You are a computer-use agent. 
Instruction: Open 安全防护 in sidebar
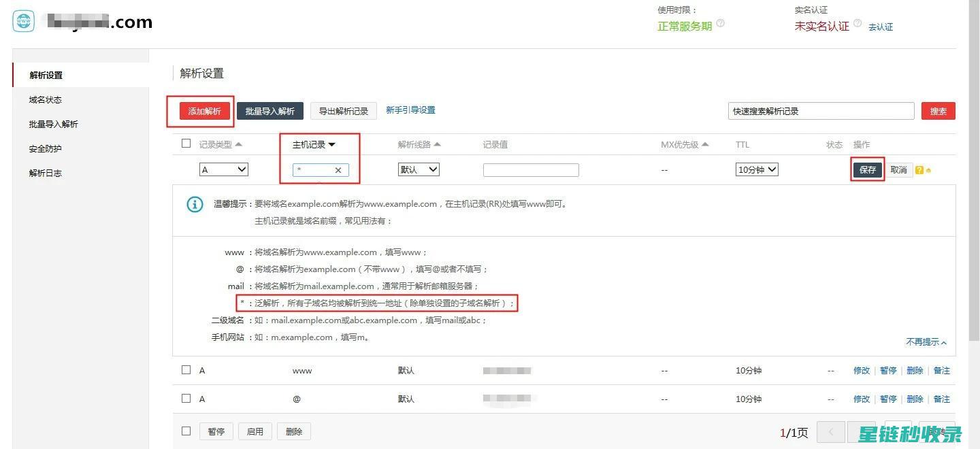coord(46,148)
